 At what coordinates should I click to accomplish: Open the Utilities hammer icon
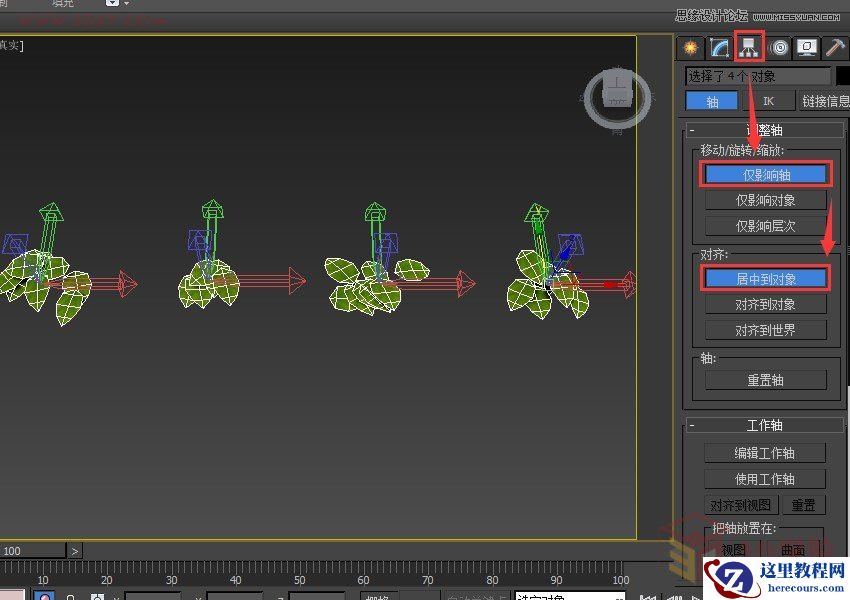click(x=836, y=47)
